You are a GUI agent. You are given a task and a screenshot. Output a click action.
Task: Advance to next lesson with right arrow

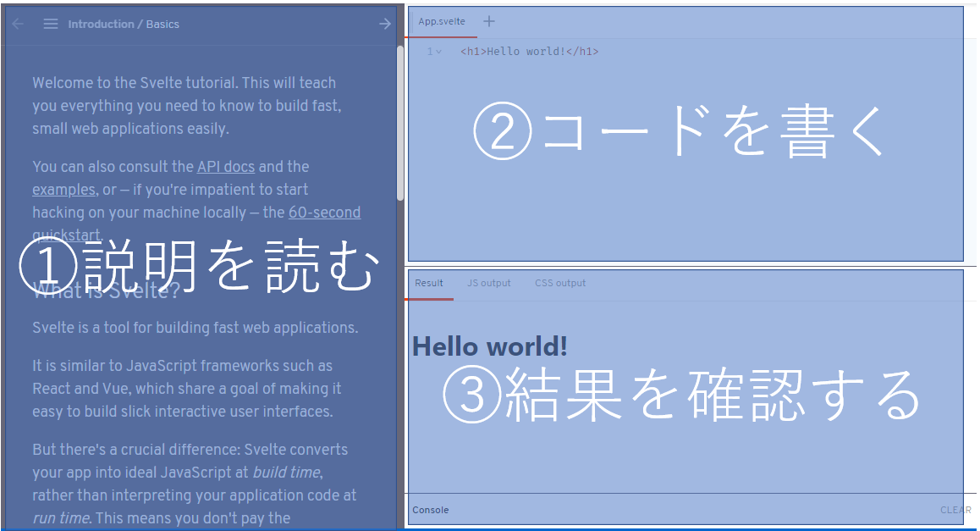(385, 24)
